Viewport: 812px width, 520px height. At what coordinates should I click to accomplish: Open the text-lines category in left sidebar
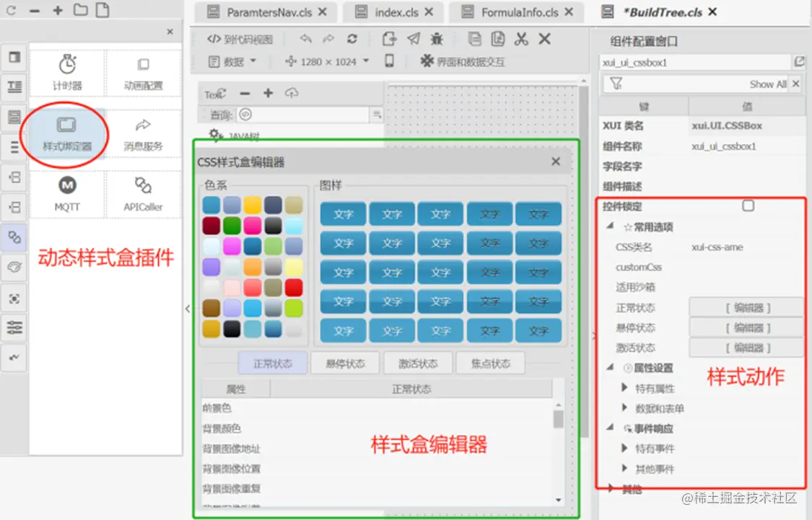[14, 87]
